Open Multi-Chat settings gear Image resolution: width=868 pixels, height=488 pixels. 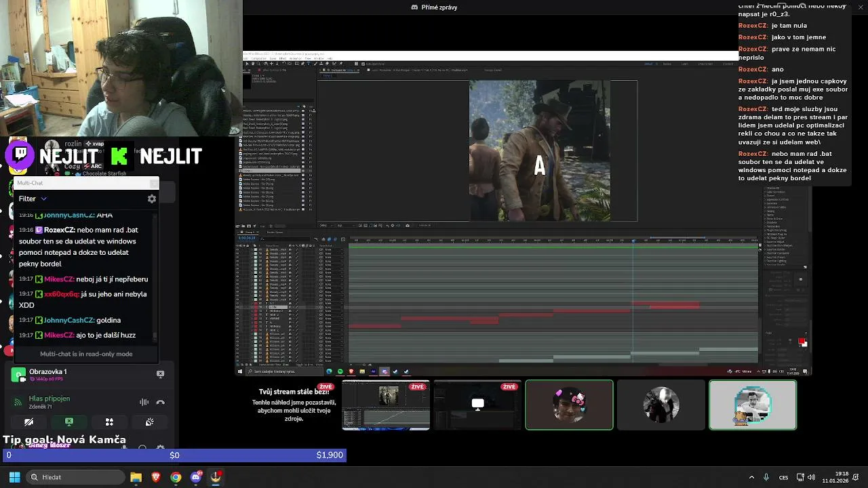152,199
